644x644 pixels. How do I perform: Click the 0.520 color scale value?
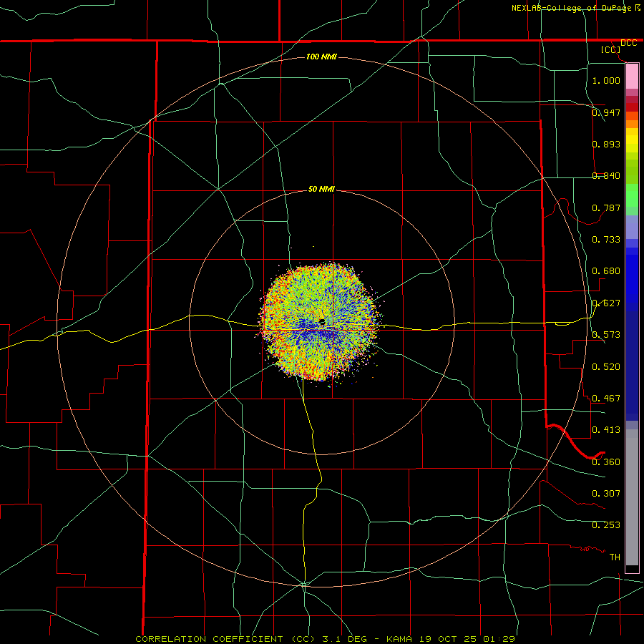pyautogui.click(x=606, y=367)
